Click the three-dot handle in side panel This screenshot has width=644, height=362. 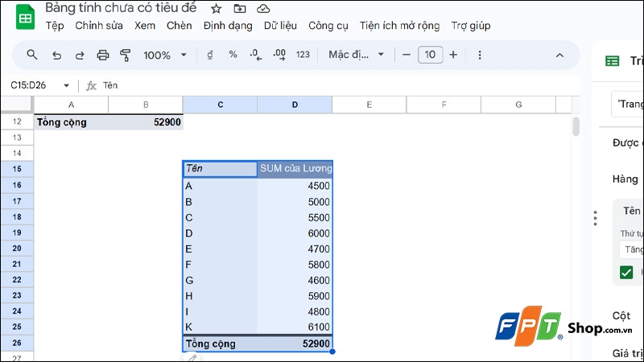[x=595, y=218]
